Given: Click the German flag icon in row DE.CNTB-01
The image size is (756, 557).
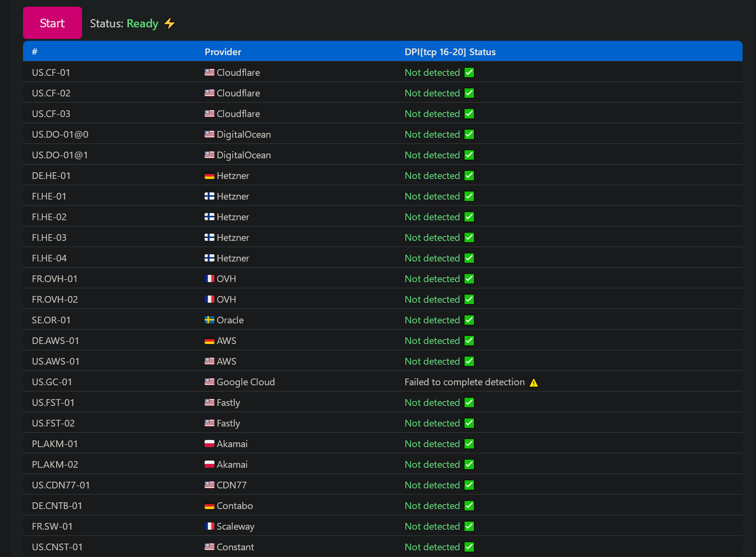Looking at the screenshot, I should click(x=210, y=506).
